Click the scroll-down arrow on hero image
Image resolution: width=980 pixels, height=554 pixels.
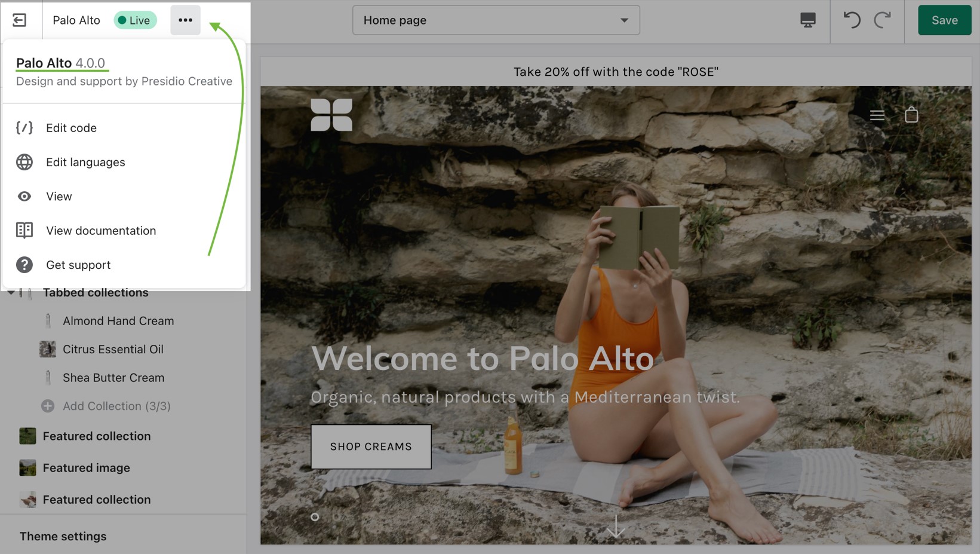616,527
